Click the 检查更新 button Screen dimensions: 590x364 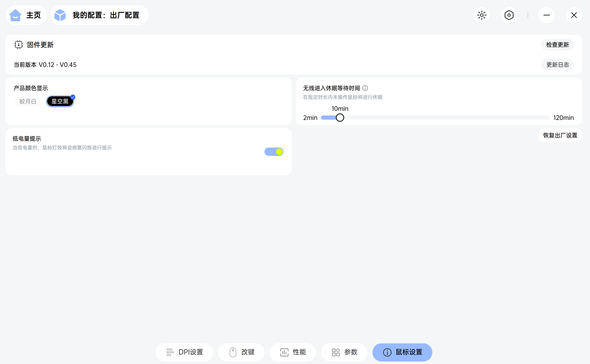click(557, 45)
